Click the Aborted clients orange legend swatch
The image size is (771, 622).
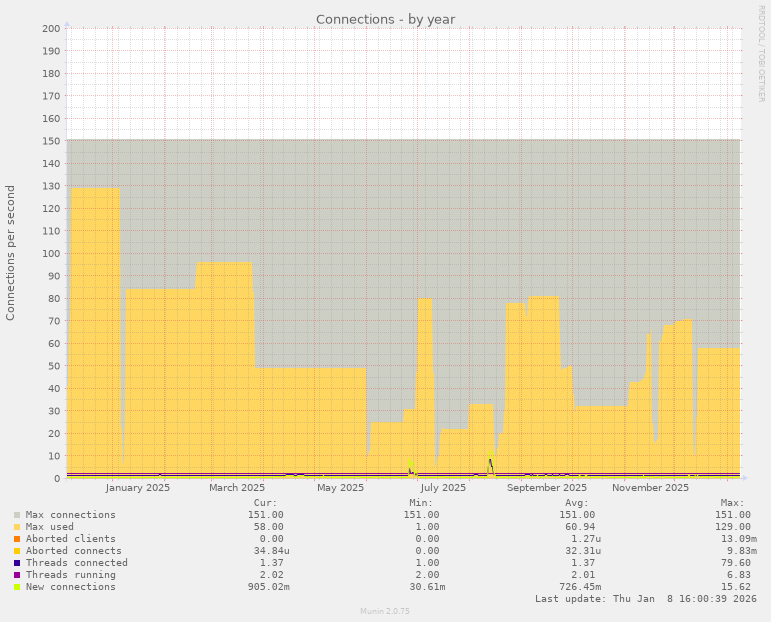coord(17,539)
